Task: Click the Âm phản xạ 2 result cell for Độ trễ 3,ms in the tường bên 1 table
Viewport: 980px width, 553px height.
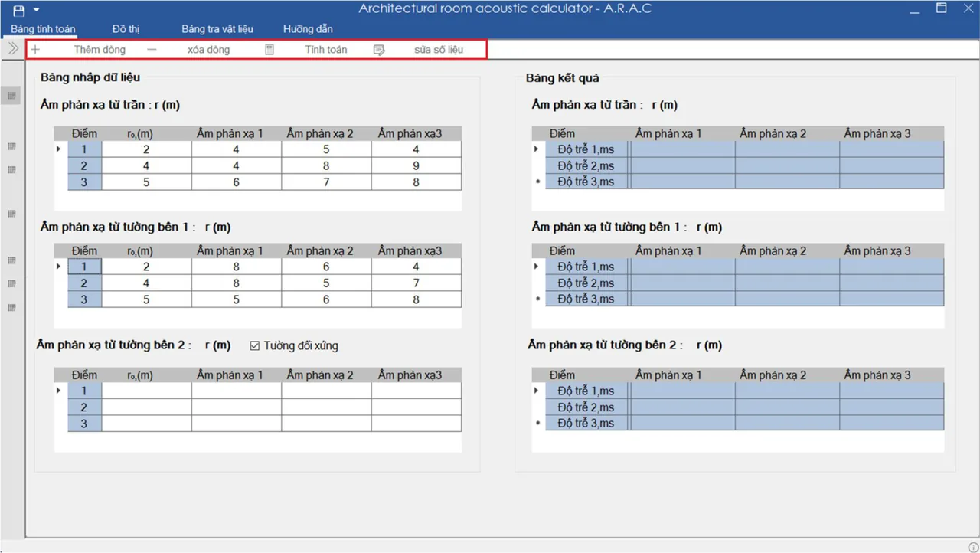Action: click(787, 299)
